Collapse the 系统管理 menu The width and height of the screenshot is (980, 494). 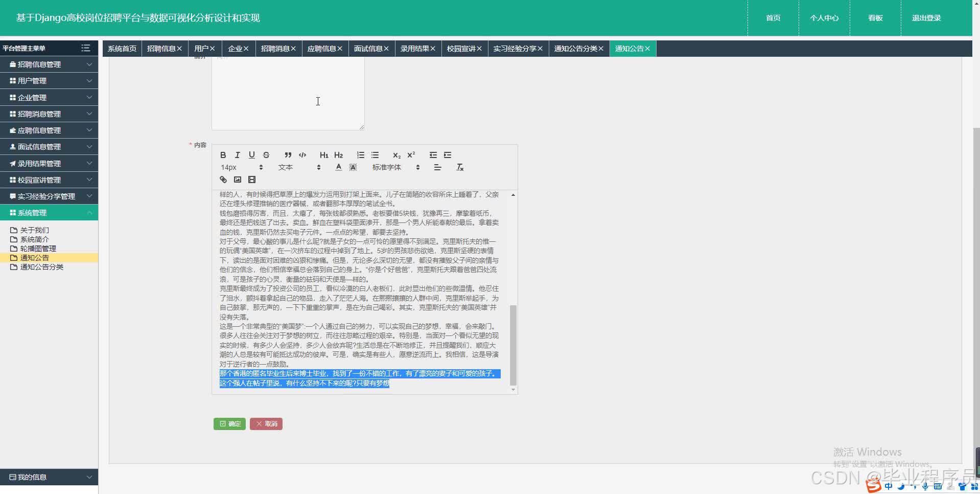[49, 213]
